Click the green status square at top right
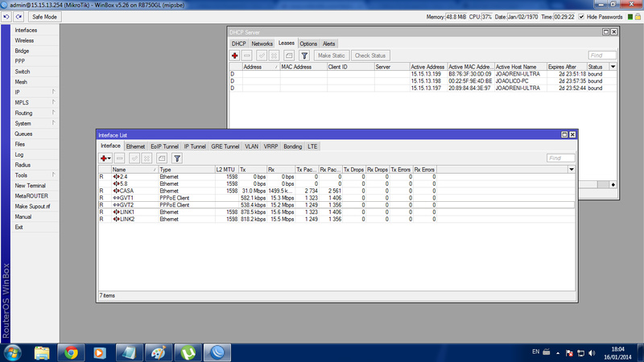644x362 pixels. [630, 17]
